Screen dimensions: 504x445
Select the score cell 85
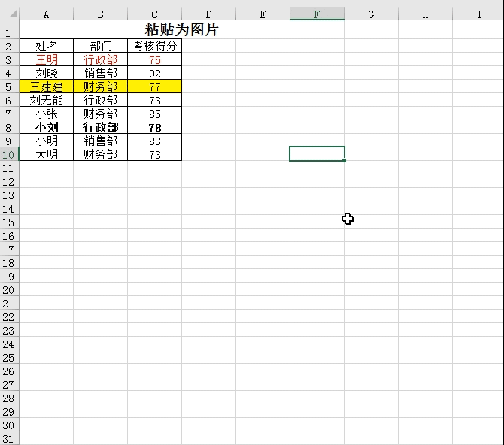point(155,114)
